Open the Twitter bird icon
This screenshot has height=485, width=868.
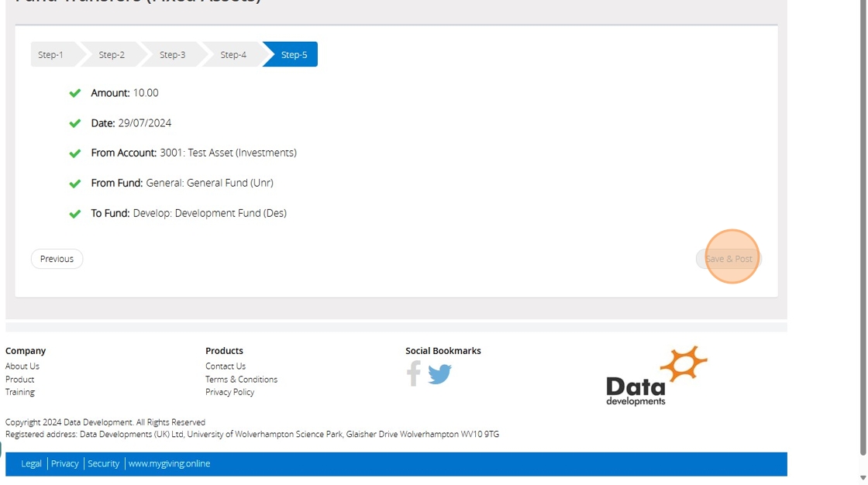pos(439,374)
